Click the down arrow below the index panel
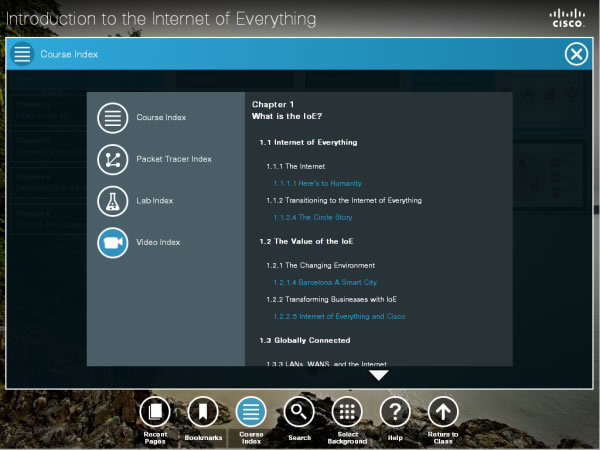600x450 pixels. click(378, 376)
